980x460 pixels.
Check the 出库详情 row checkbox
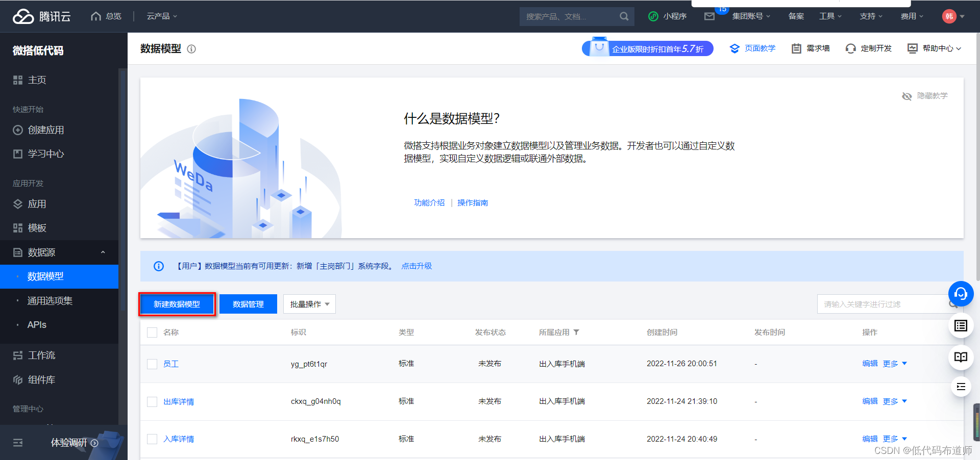click(152, 402)
